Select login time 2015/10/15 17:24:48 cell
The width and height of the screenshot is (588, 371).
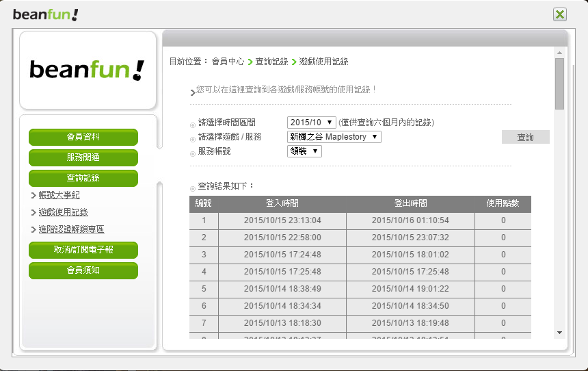point(282,255)
